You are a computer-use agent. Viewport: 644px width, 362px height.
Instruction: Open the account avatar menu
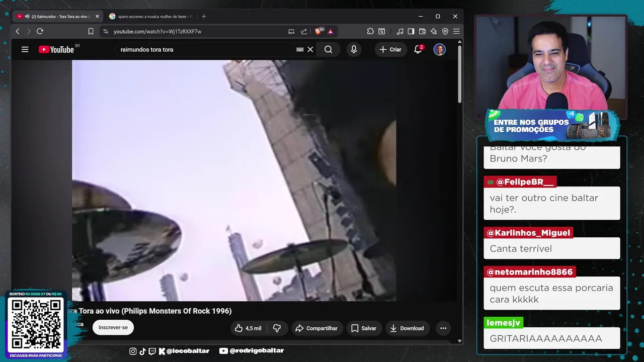click(x=439, y=49)
